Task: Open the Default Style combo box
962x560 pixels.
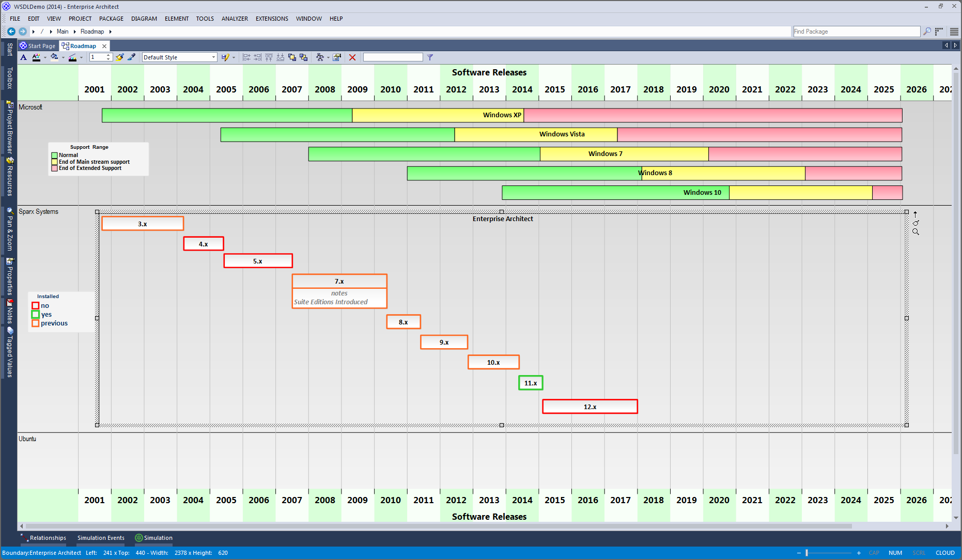Action: [179, 57]
